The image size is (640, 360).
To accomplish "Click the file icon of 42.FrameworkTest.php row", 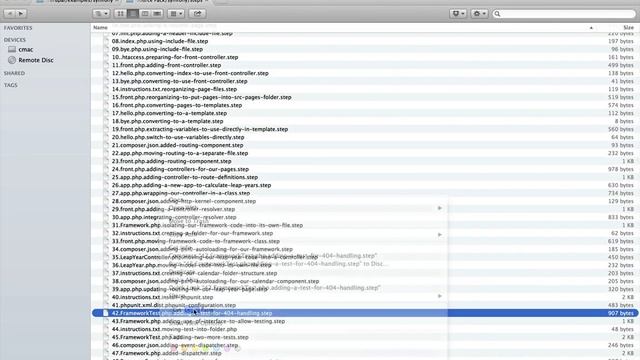I will 106,313.
